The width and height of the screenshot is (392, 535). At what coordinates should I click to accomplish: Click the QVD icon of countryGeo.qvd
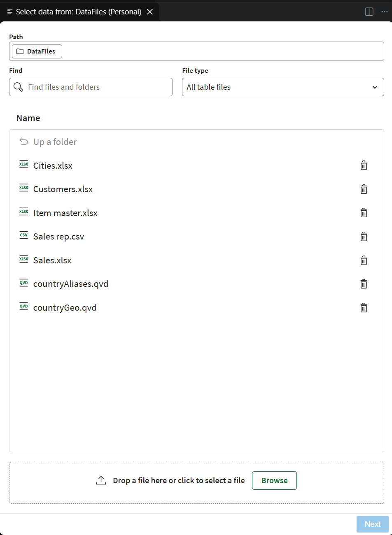tap(24, 307)
